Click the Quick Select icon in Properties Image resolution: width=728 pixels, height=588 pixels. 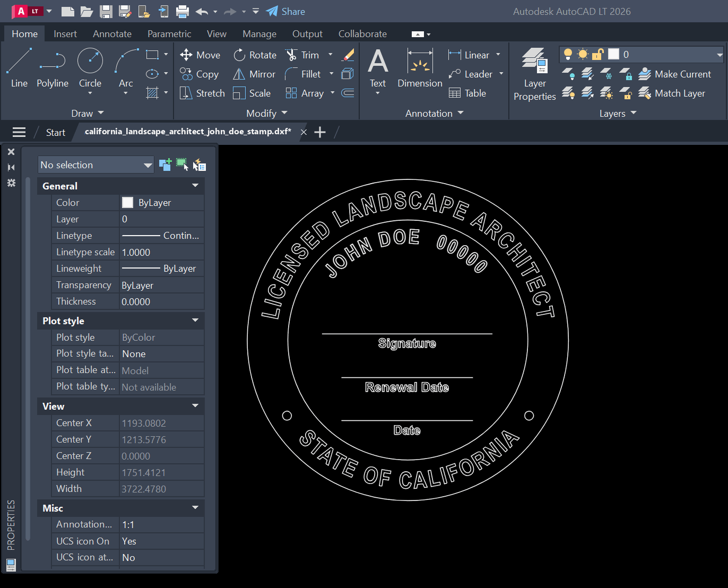pyautogui.click(x=199, y=165)
